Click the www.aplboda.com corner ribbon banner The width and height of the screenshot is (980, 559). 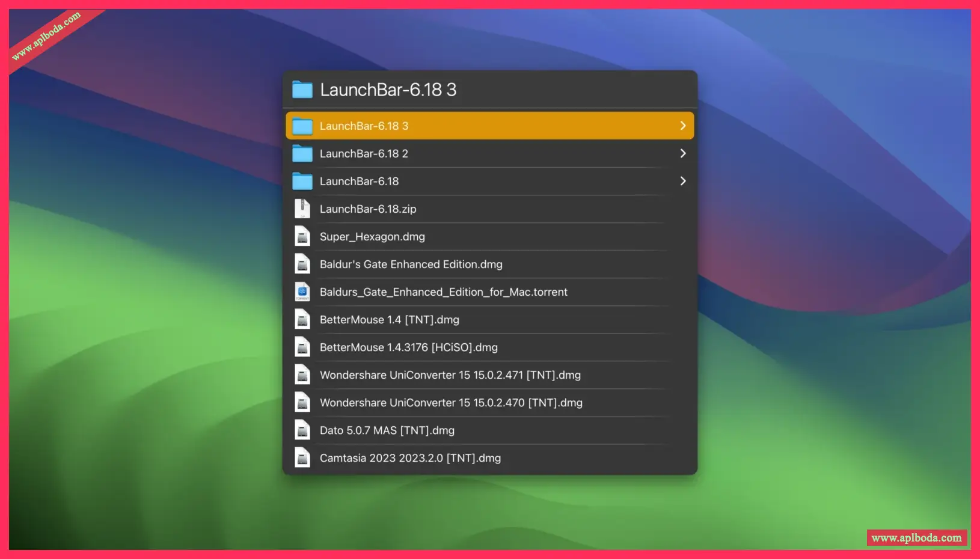pyautogui.click(x=47, y=36)
